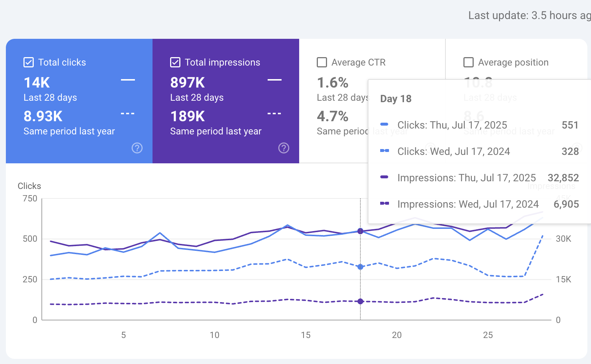Uncheck the Total clicks checkbox
The height and width of the screenshot is (364, 591).
point(29,62)
